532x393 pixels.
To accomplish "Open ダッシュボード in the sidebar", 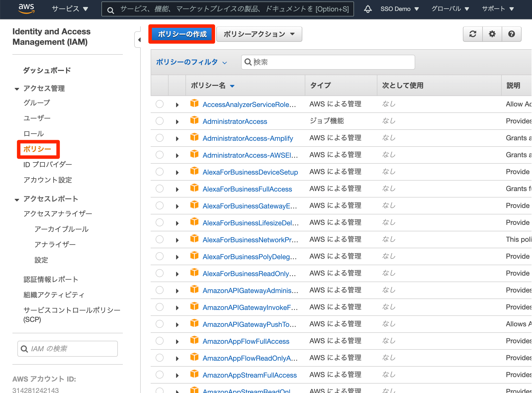I will (47, 70).
